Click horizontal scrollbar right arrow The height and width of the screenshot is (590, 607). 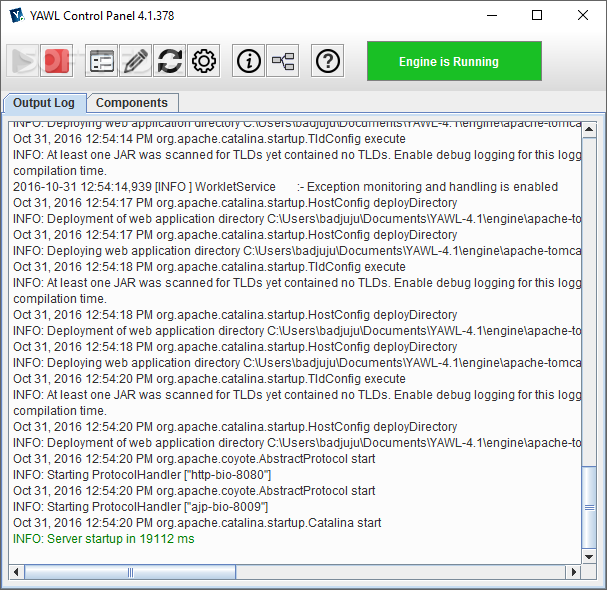(574, 571)
